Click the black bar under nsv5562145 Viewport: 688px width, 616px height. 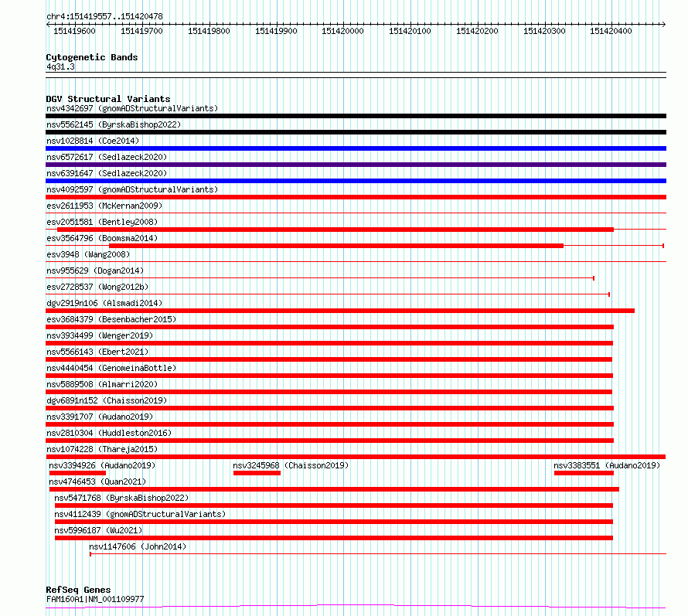point(356,132)
